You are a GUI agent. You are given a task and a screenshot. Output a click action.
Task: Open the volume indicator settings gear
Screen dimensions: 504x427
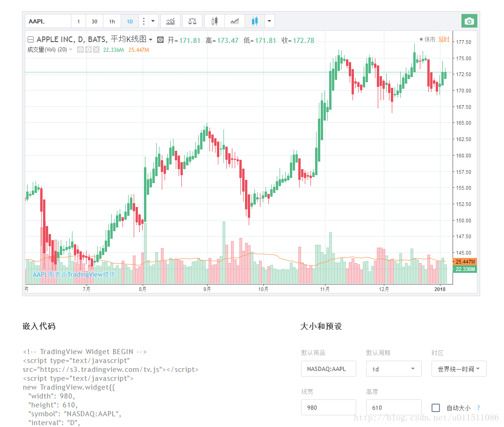[x=88, y=50]
